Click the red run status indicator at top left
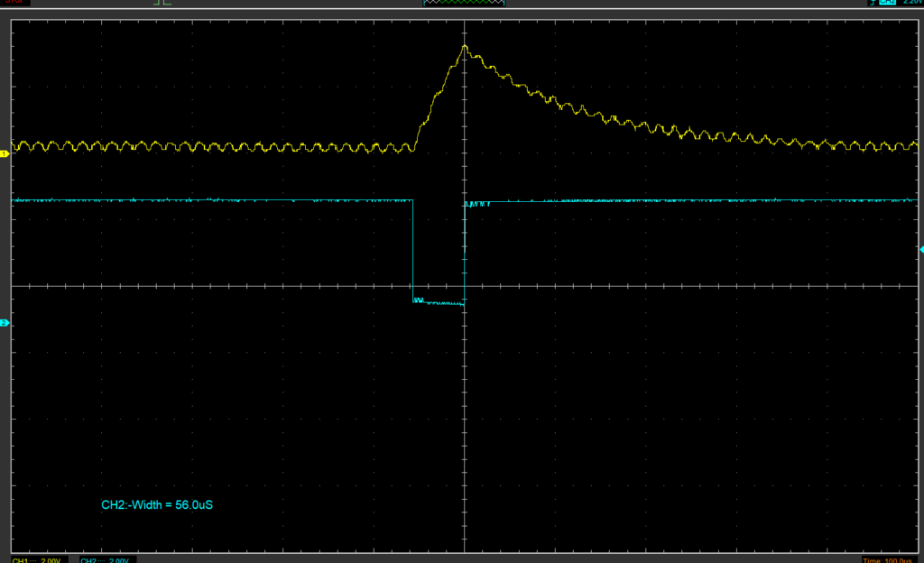Image resolution: width=924 pixels, height=563 pixels. tap(13, 3)
